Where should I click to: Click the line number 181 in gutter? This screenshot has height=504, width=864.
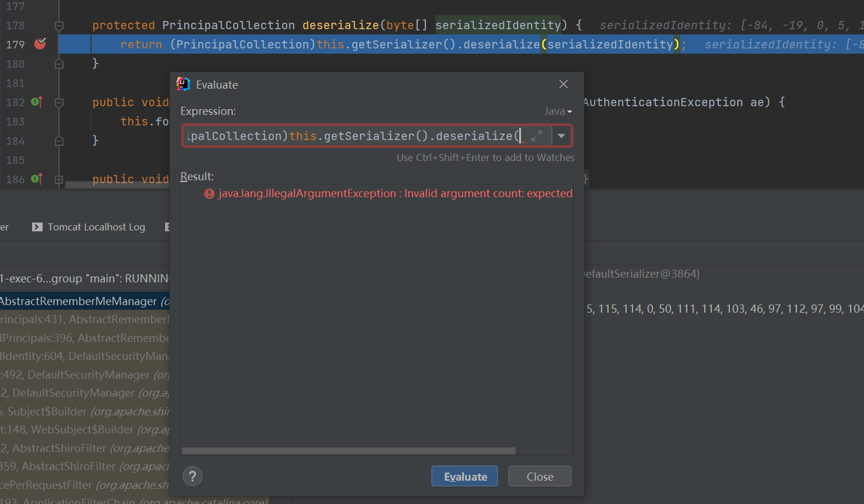[15, 83]
